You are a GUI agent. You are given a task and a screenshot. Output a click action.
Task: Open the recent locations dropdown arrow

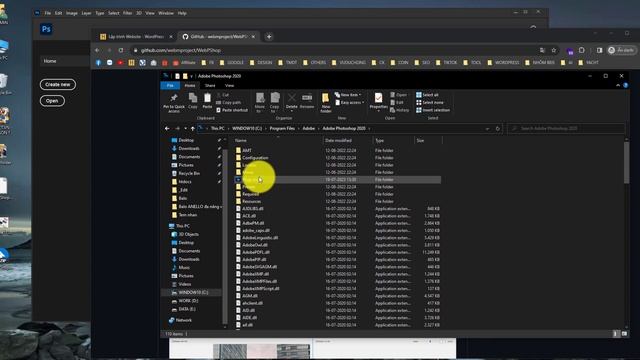(x=185, y=129)
